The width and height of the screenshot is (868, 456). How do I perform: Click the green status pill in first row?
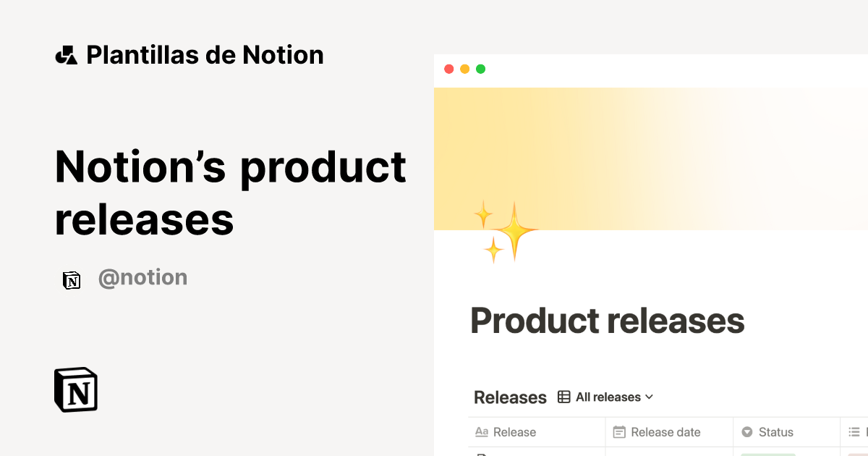tap(770, 455)
